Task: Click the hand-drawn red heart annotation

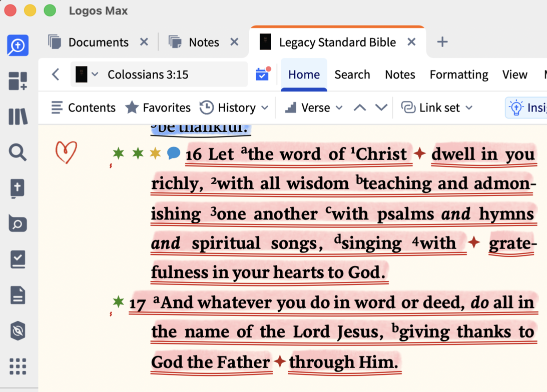Action: point(66,152)
